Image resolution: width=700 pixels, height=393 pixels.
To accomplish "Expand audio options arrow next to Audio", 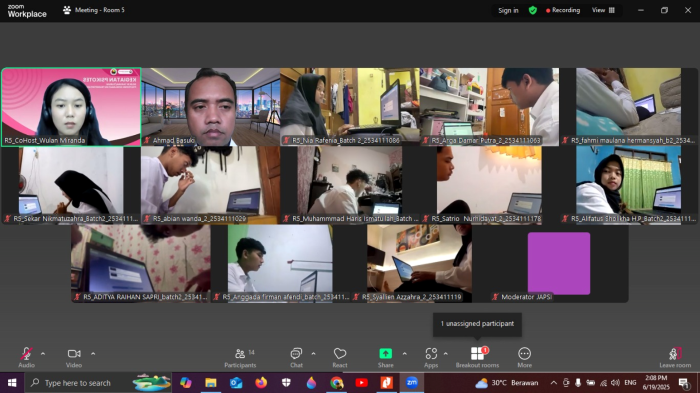I will tap(43, 354).
